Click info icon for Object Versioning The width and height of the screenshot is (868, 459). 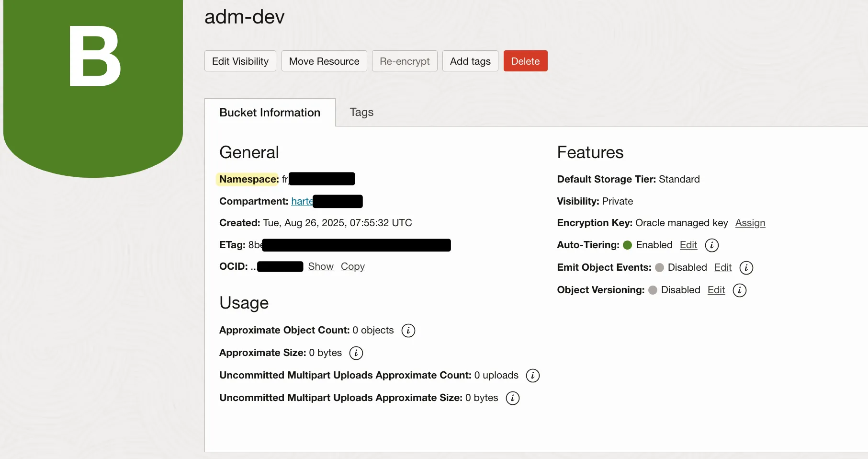(739, 290)
